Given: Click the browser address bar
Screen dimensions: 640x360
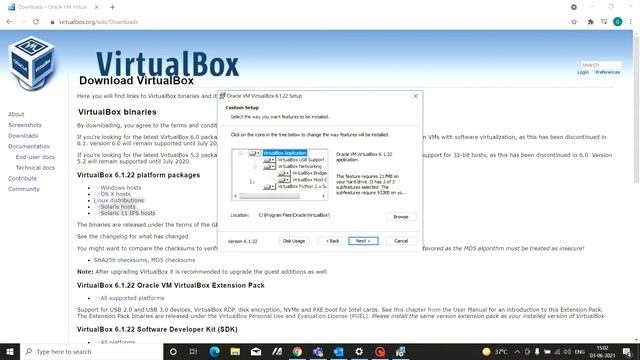Looking at the screenshot, I should point(306,22).
